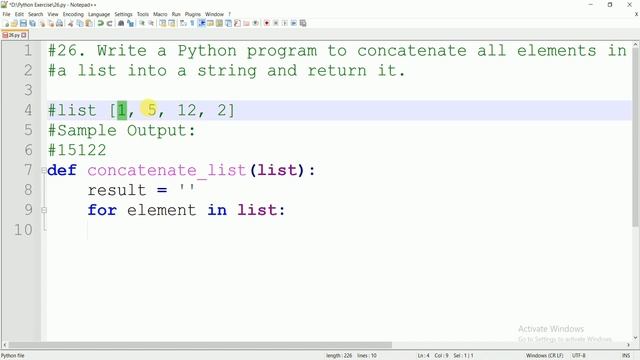
Task: Open the Document List icon
Action: pyautogui.click(x=228, y=23)
